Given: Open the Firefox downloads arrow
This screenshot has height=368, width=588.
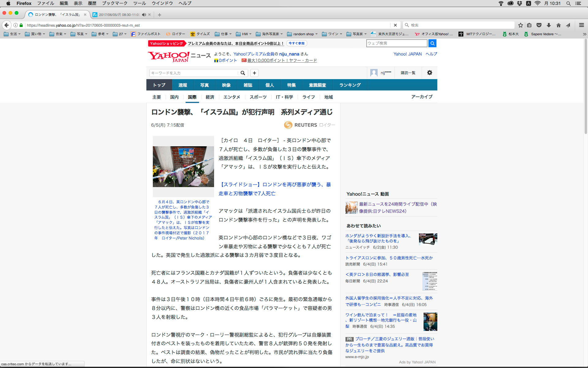Looking at the screenshot, I should 549,25.
